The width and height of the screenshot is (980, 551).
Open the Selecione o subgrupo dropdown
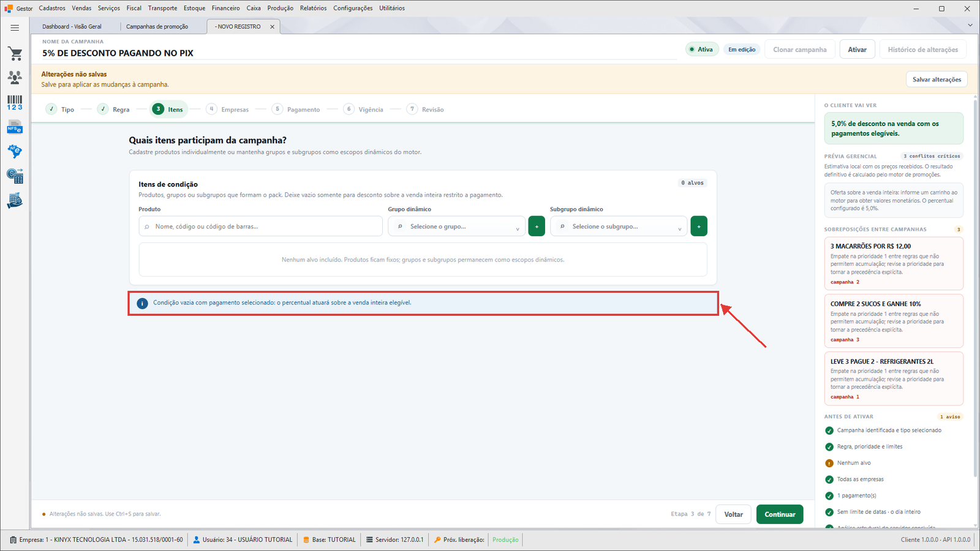pyautogui.click(x=619, y=226)
